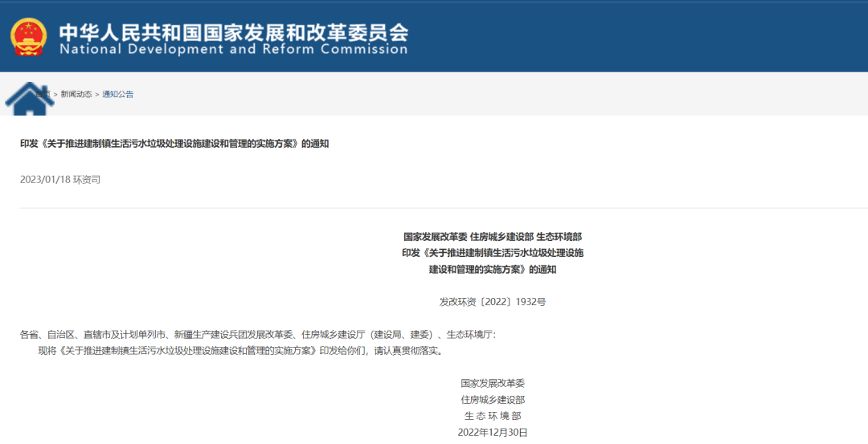Click the centered heading line naming three ministries
This screenshot has height=444, width=868.
pyautogui.click(x=492, y=237)
